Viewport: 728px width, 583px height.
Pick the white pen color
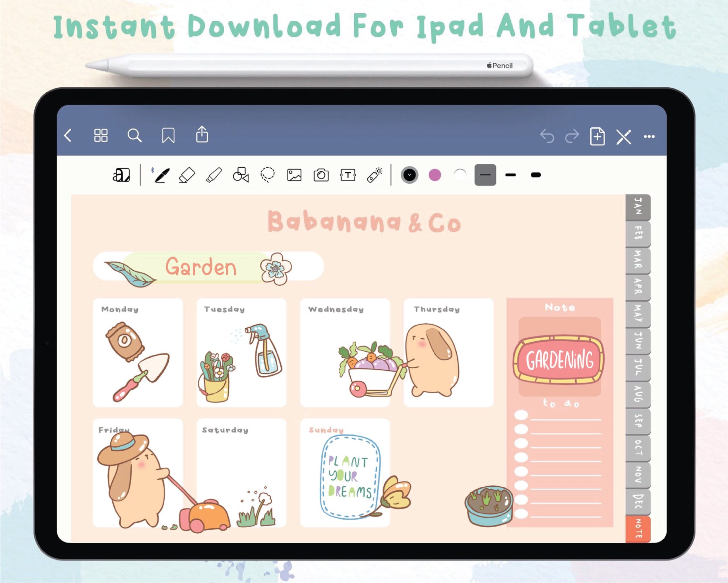coord(460,175)
